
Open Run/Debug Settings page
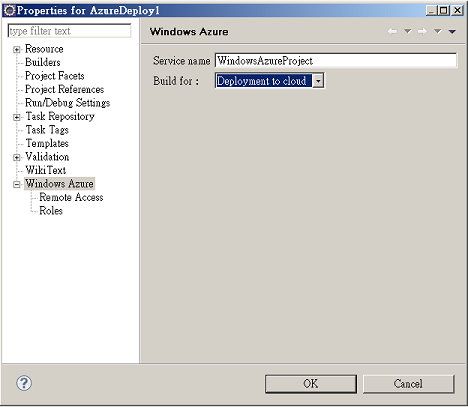pyautogui.click(x=67, y=103)
